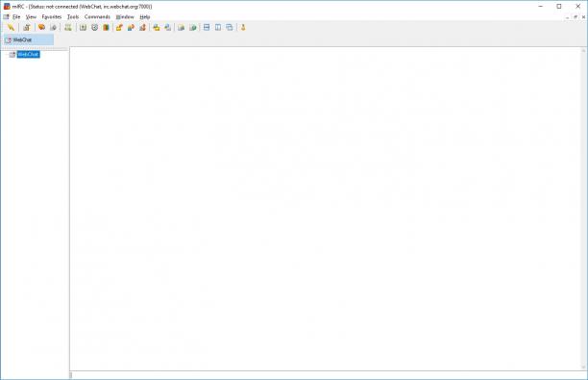Screen dimensions: 588x380
Task: Minimize the inner status window
Action: [x=568, y=17]
